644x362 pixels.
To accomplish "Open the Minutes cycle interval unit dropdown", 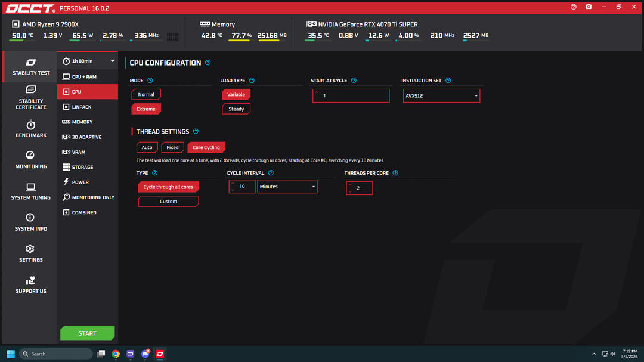I will [287, 187].
